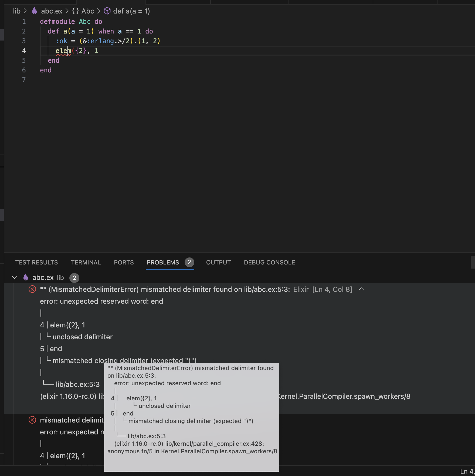Screen dimensions: 475x476
Task: Click the cube icon before def a(a = 1)
Action: point(107,11)
